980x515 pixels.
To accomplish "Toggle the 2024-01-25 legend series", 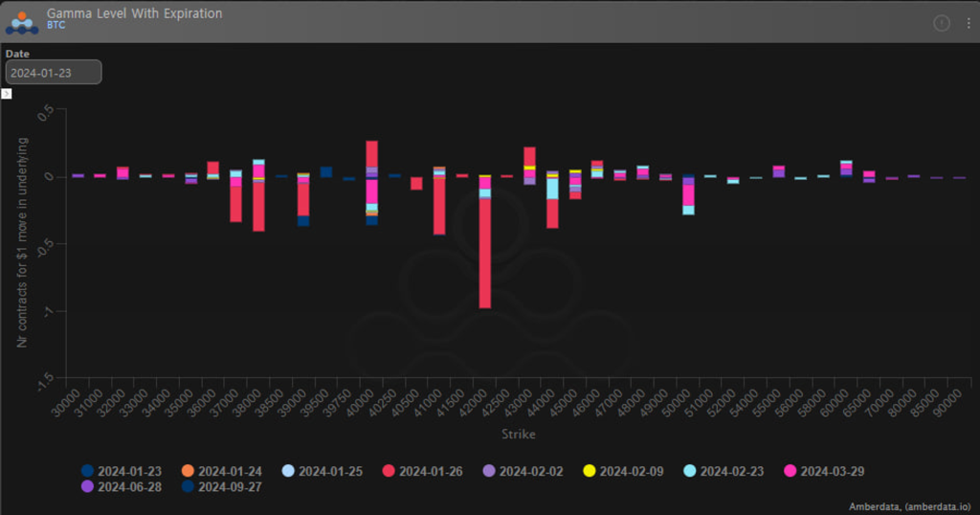I will 288,471.
